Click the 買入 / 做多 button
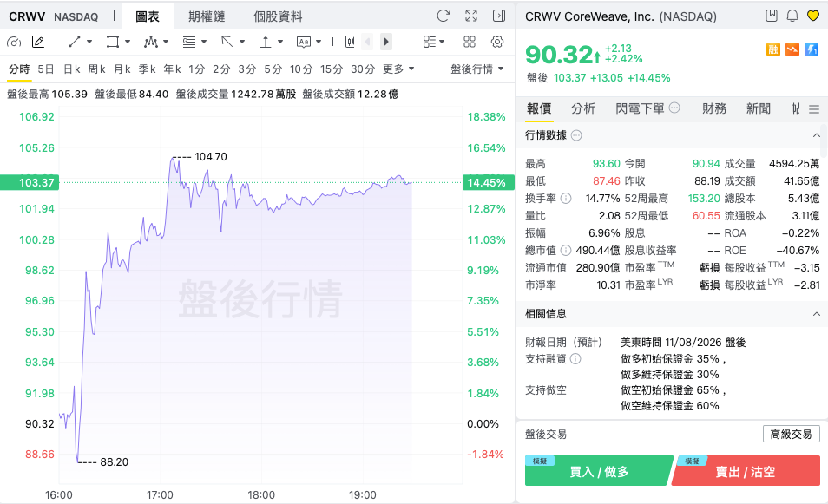Image resolution: width=828 pixels, height=504 pixels. click(599, 471)
